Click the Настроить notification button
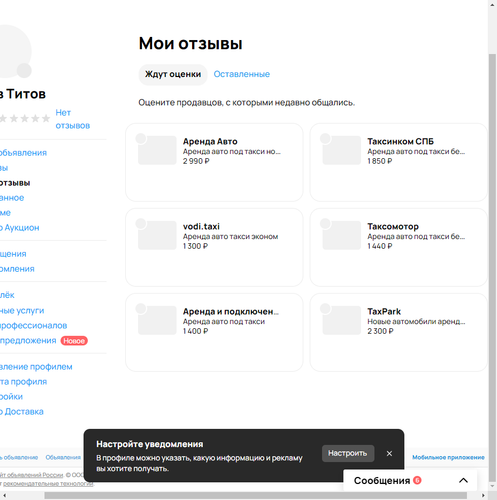 pyautogui.click(x=348, y=453)
